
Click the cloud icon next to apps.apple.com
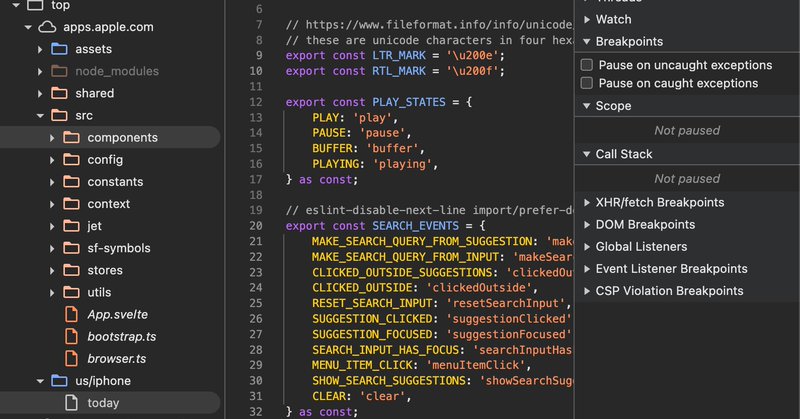[x=47, y=27]
